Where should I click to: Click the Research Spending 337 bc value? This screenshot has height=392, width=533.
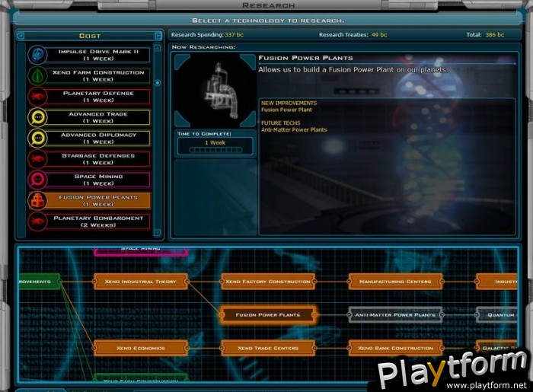234,35
